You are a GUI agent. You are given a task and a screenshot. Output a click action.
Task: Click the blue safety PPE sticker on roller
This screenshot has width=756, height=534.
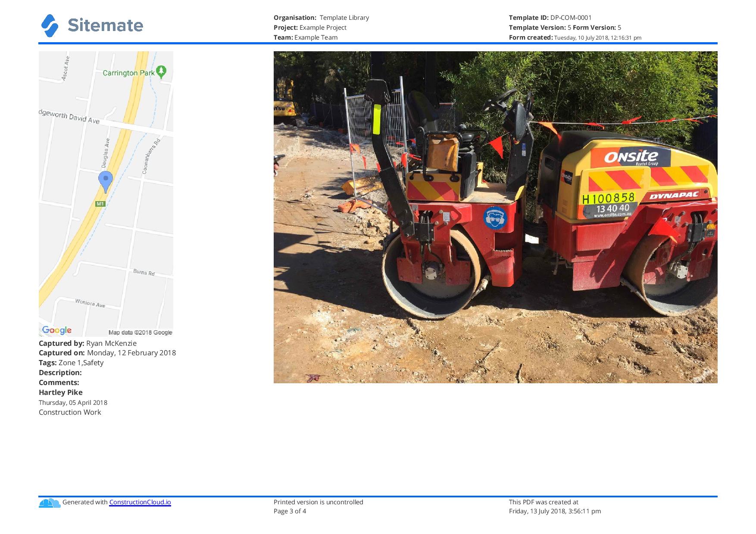click(495, 218)
